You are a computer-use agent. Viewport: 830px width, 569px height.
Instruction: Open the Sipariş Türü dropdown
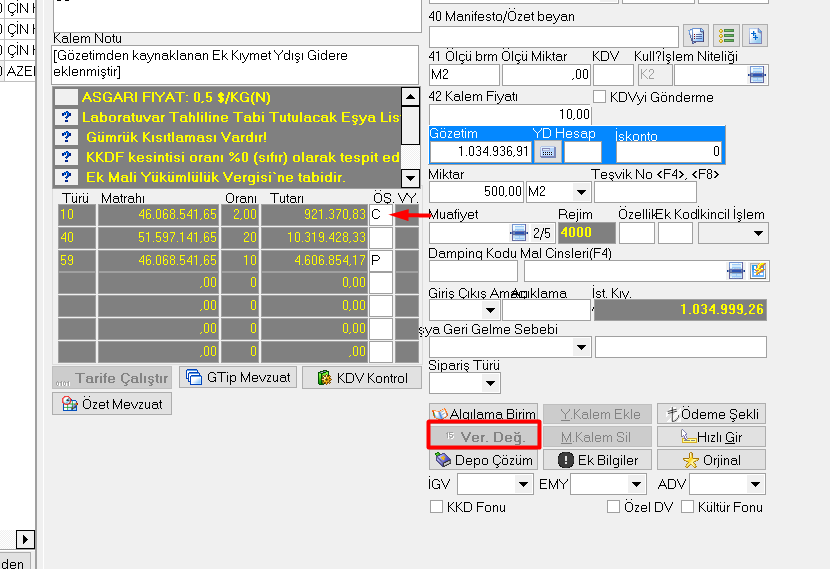click(x=490, y=383)
